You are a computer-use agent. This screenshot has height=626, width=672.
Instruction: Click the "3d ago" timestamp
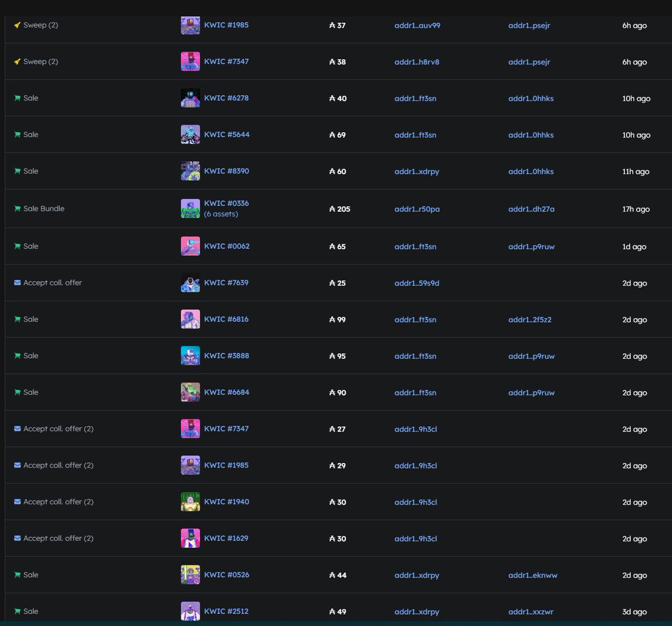click(x=634, y=612)
